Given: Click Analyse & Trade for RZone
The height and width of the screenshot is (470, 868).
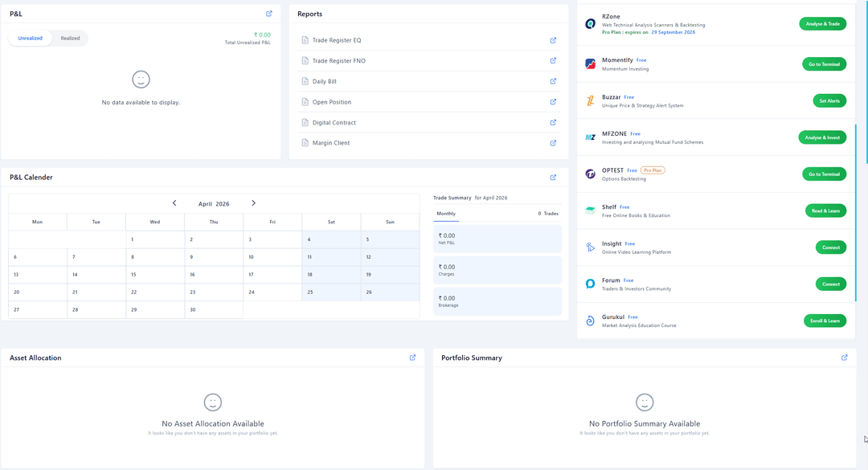Looking at the screenshot, I should click(x=822, y=24).
